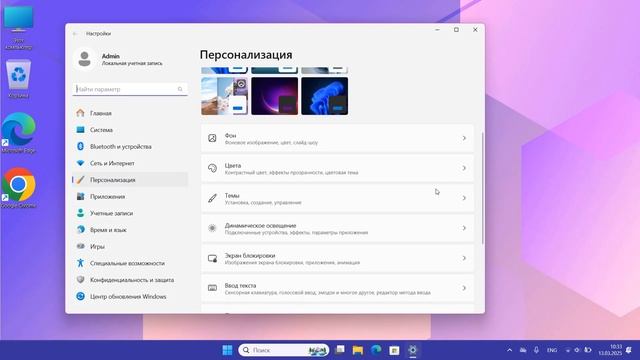Expand Темы with its chevron arrow

[x=464, y=198]
